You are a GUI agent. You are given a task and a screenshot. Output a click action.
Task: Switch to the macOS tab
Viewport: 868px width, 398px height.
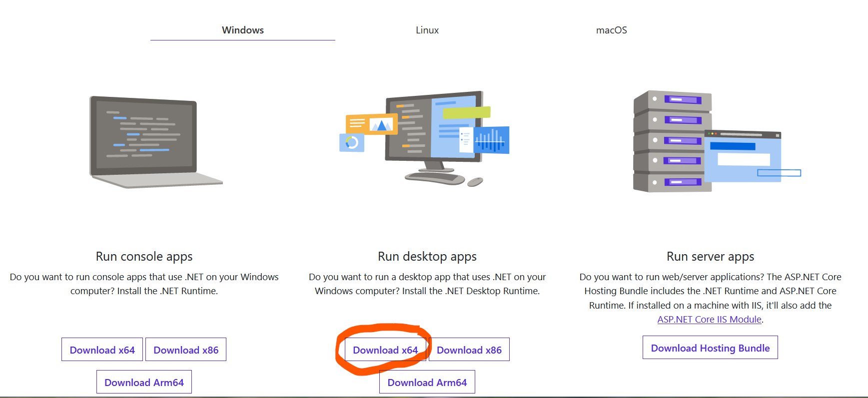click(x=611, y=30)
